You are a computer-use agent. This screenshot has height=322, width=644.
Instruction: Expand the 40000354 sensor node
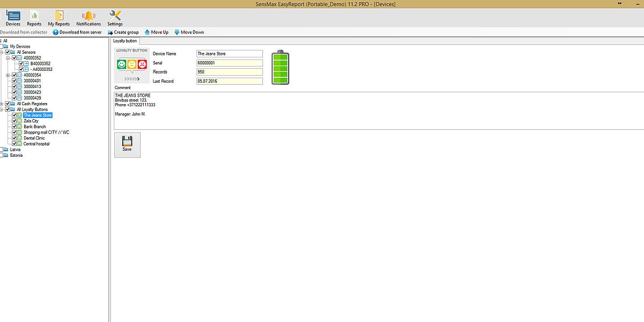point(8,75)
